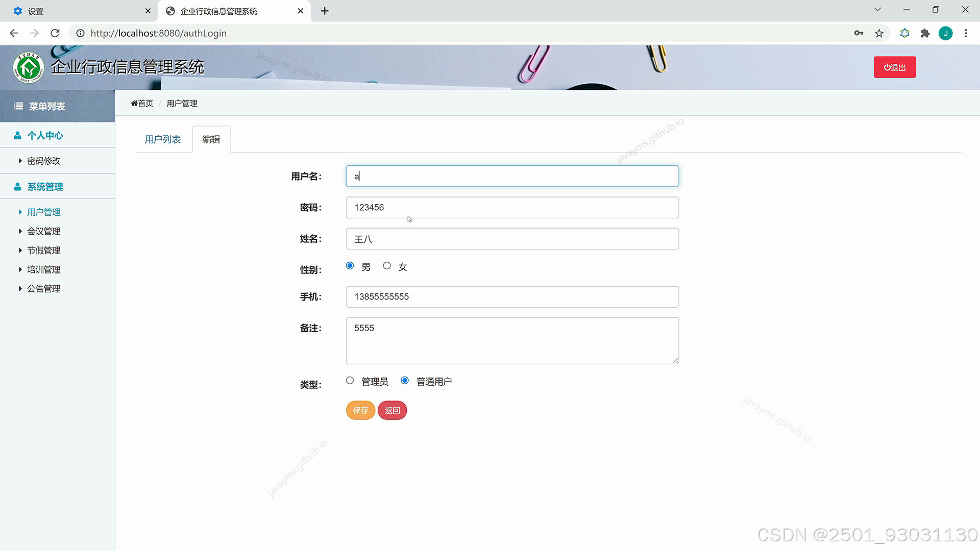980x551 pixels.
Task: Click the 手机 input field
Action: (512, 297)
